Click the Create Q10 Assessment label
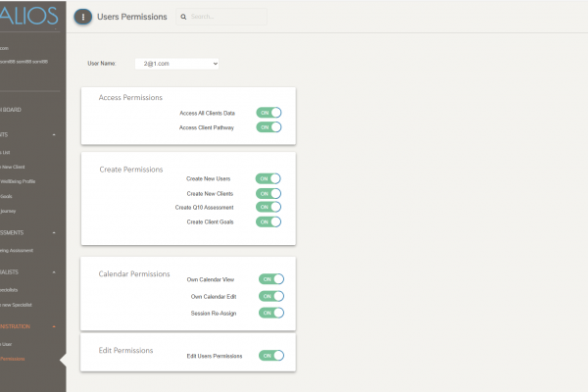 coord(205,208)
